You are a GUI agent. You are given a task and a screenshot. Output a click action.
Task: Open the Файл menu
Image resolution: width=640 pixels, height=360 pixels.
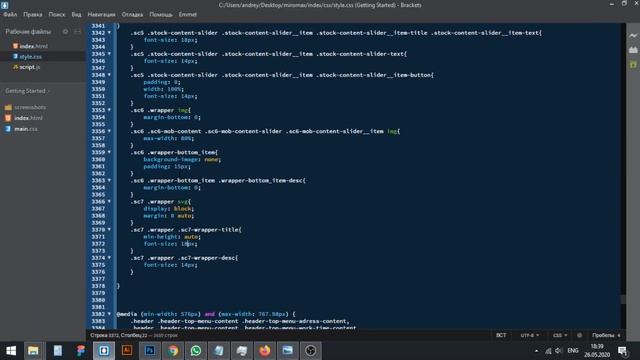(x=10, y=14)
